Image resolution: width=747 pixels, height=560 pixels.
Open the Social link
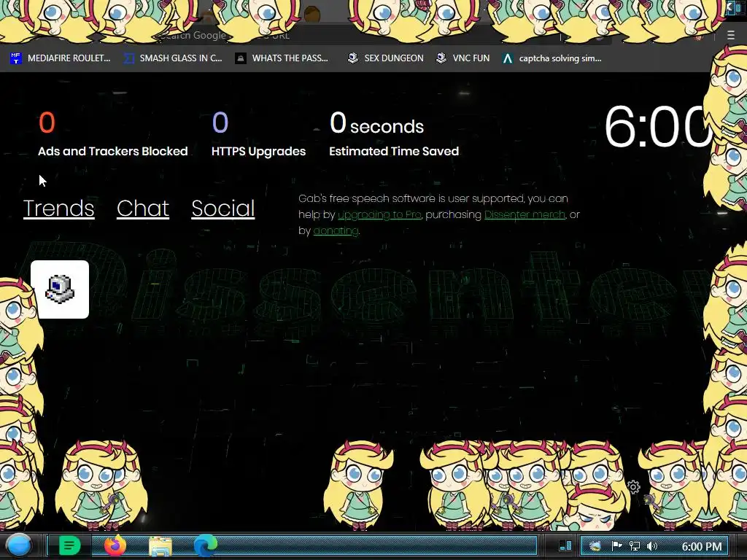click(223, 208)
